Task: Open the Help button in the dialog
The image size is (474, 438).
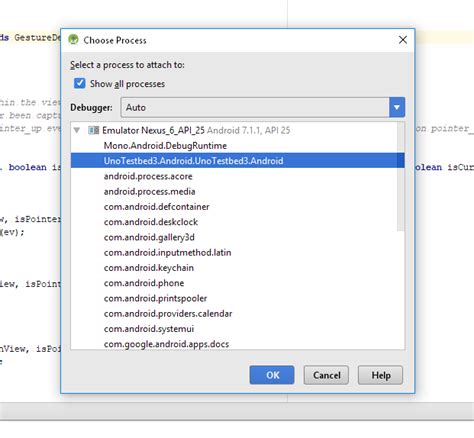Action: (x=381, y=375)
